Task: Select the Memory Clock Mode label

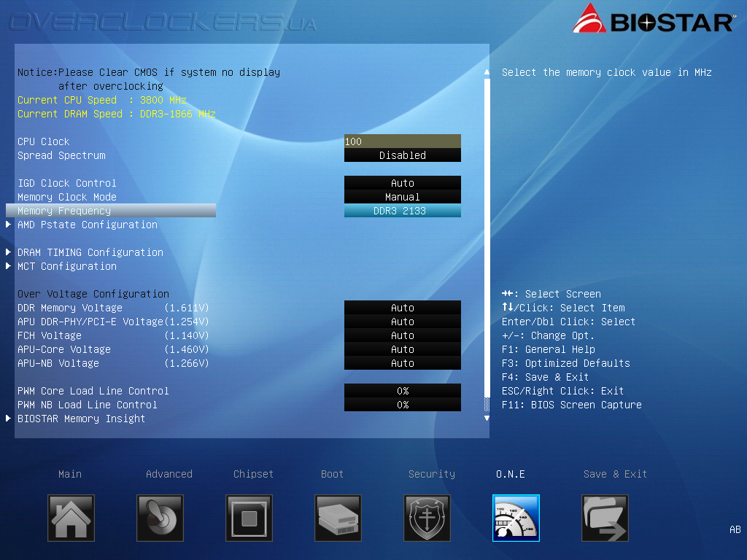Action: click(x=66, y=197)
